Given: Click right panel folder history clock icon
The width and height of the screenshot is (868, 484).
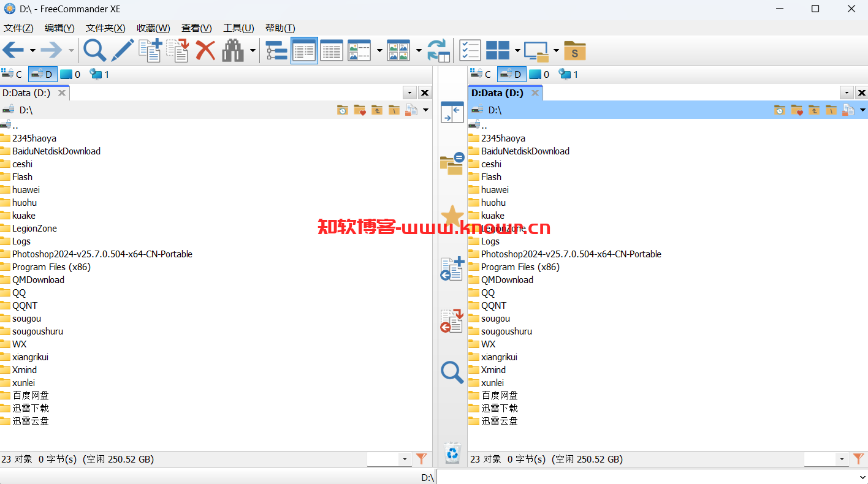Looking at the screenshot, I should [x=779, y=110].
